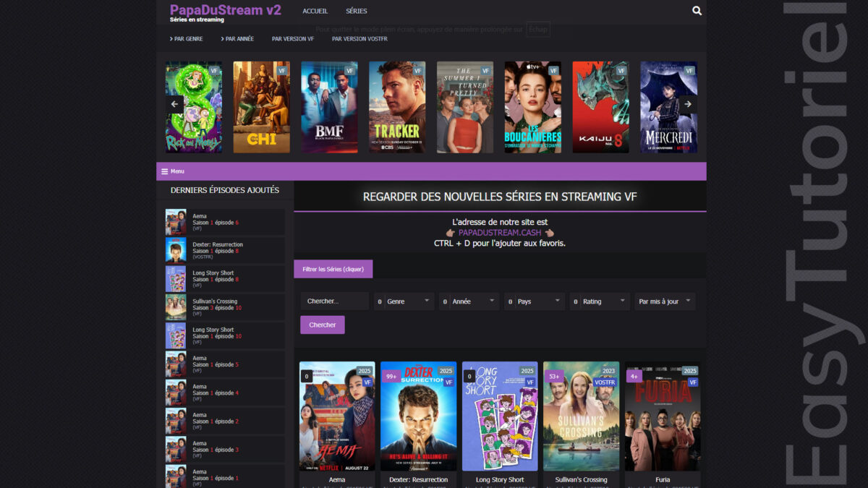Click the 99+ badge on Dexter card
The height and width of the screenshot is (488, 868).
[391, 376]
